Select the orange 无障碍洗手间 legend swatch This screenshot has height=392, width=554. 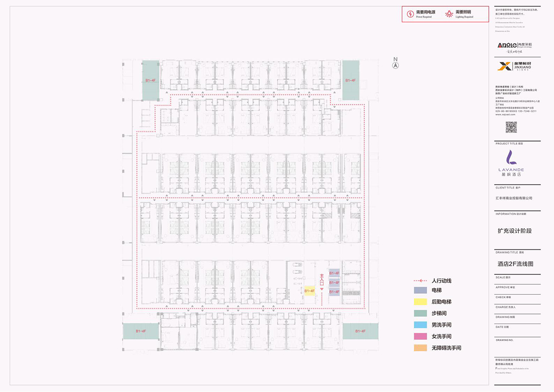(x=420, y=348)
